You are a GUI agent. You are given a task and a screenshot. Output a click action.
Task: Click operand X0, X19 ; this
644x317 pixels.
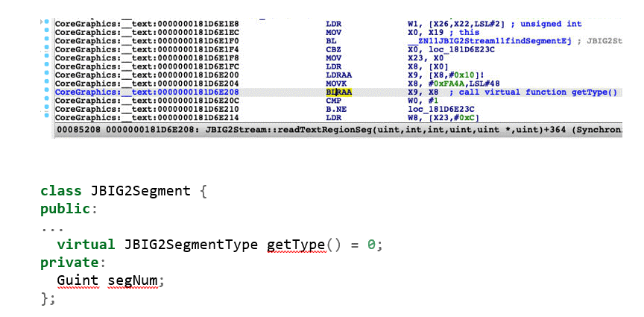pyautogui.click(x=443, y=33)
